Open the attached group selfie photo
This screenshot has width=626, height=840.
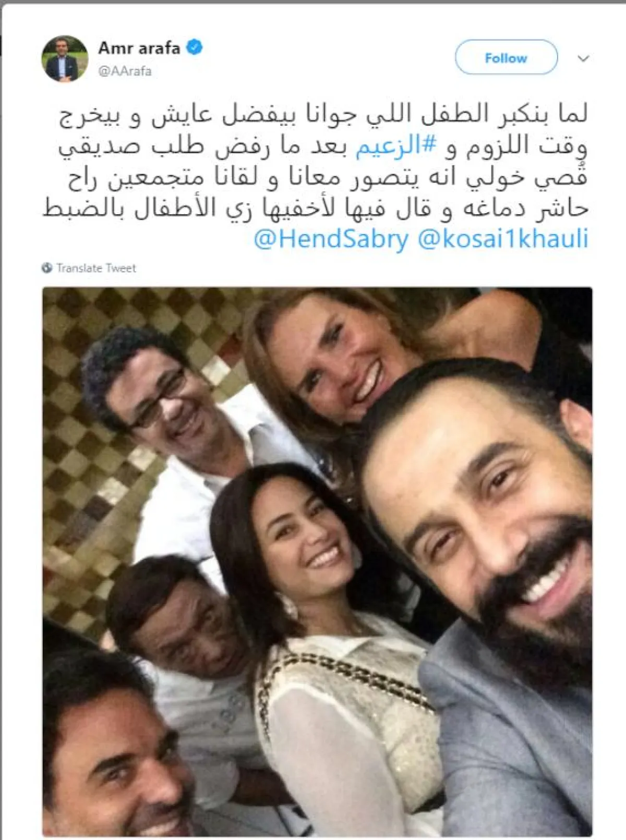click(317, 562)
